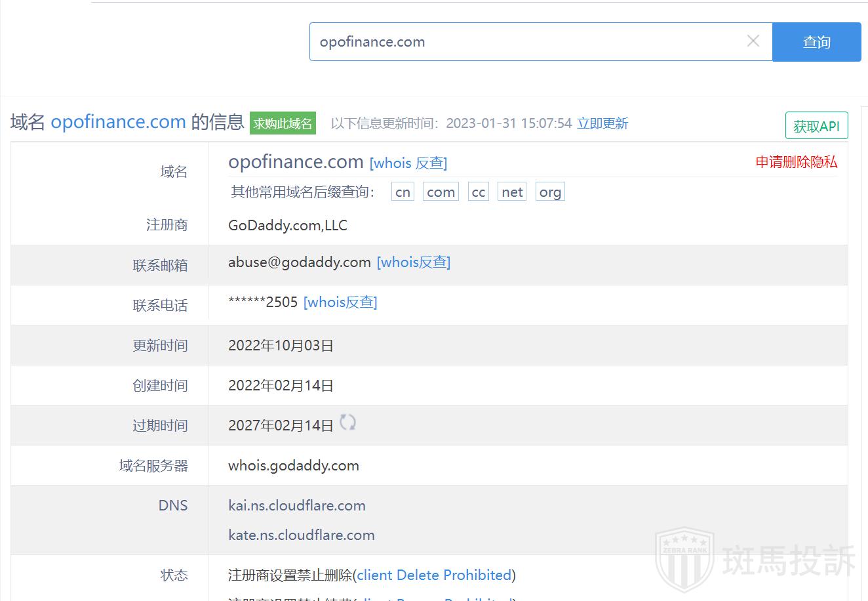Click the 立即更新 update link

tap(602, 123)
